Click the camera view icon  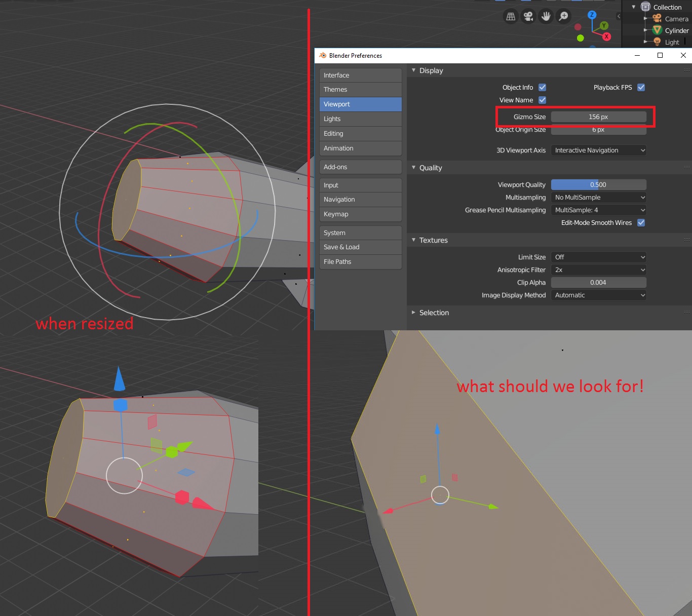pos(528,16)
